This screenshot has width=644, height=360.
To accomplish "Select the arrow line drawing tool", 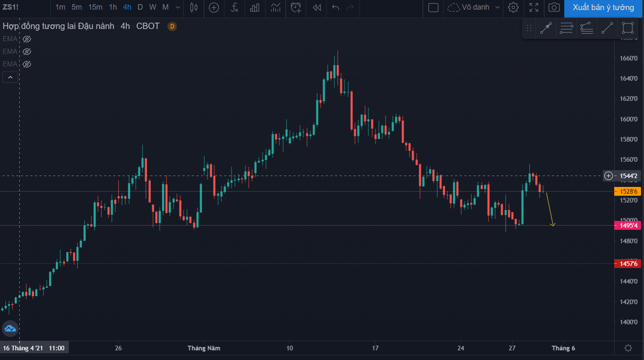I will 546,28.
